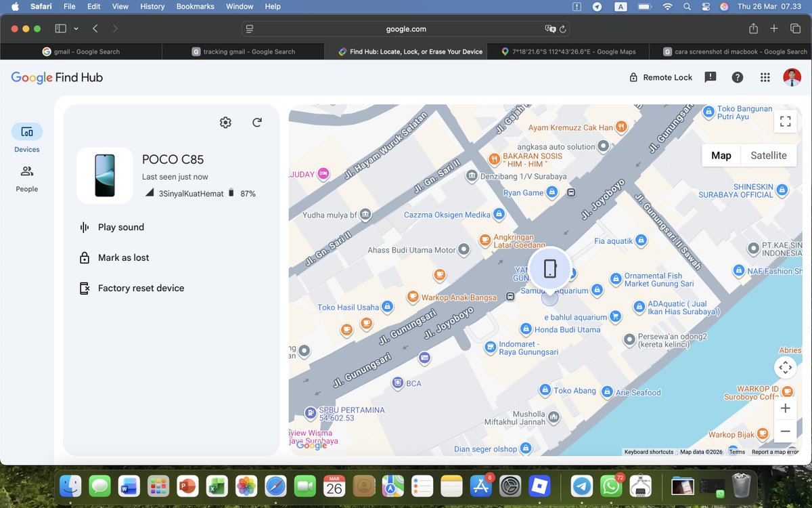Image resolution: width=812 pixels, height=508 pixels.
Task: Open the Safari share button
Action: (753, 28)
